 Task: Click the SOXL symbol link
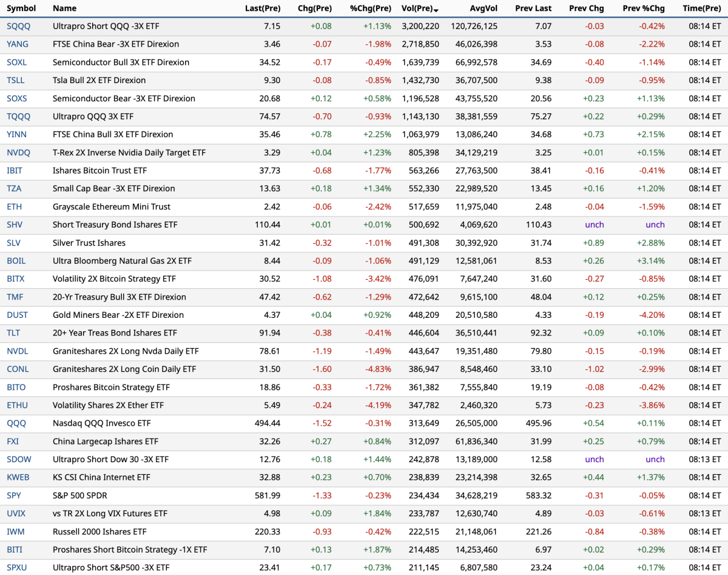[17, 62]
